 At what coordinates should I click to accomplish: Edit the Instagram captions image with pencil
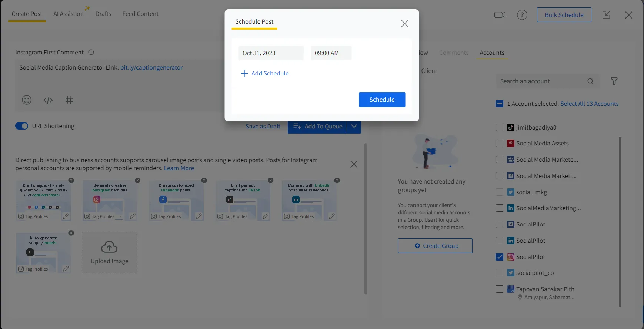(133, 216)
